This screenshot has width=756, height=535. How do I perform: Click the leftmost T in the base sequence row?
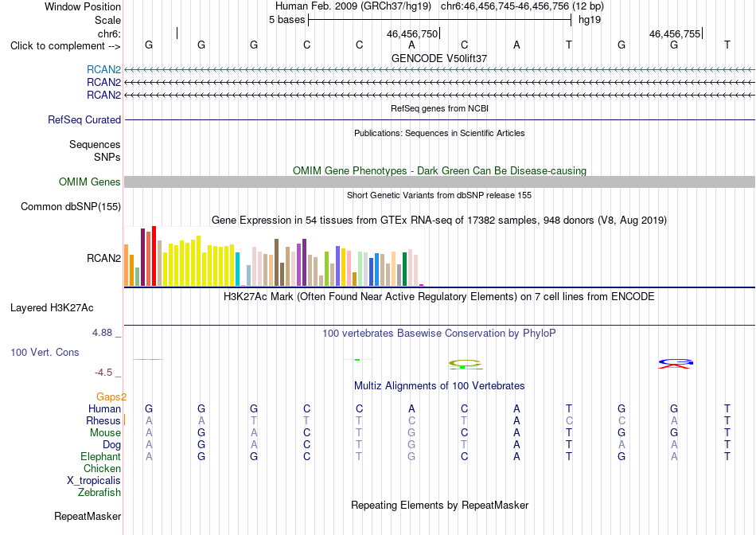coord(569,45)
